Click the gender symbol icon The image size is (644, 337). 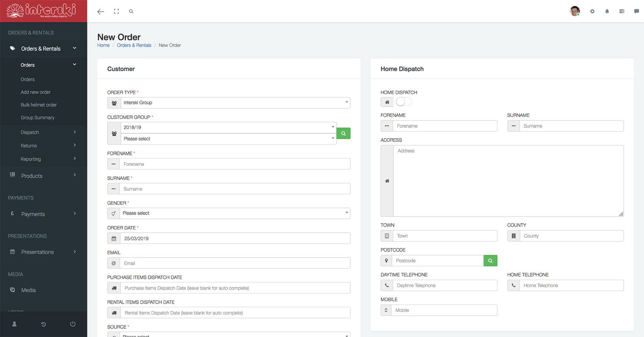tap(113, 213)
